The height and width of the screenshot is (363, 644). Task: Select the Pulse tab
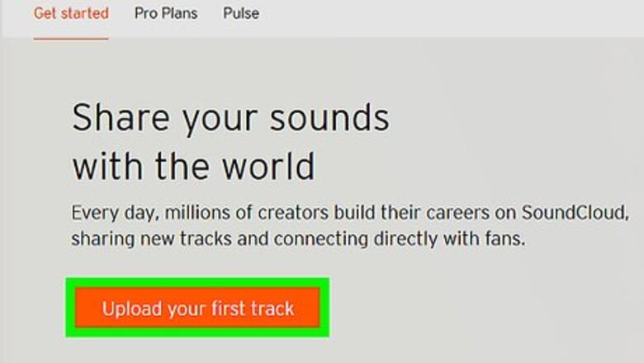click(x=240, y=14)
